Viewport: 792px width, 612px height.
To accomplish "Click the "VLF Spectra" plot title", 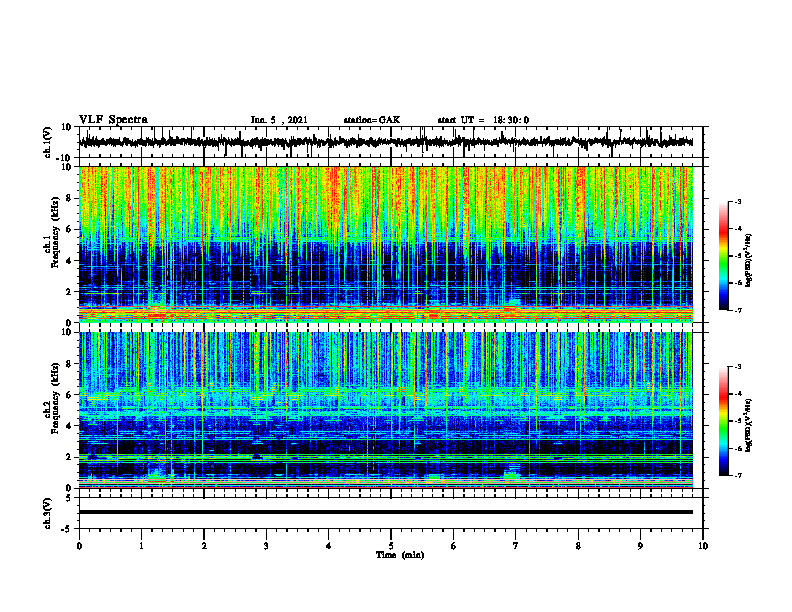I will (x=113, y=120).
